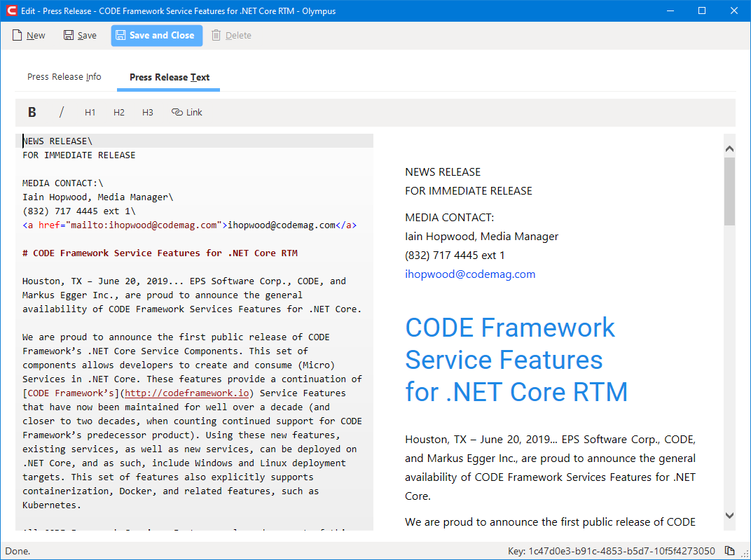Image resolution: width=751 pixels, height=560 pixels.
Task: Click the 'Iain Hopwood, Media Manager\' editor line
Action: pyautogui.click(x=97, y=197)
